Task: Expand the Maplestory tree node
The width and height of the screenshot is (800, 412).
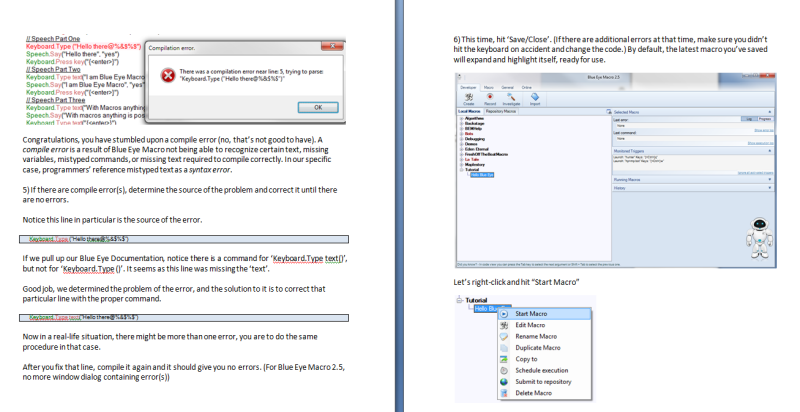Action: (461, 165)
